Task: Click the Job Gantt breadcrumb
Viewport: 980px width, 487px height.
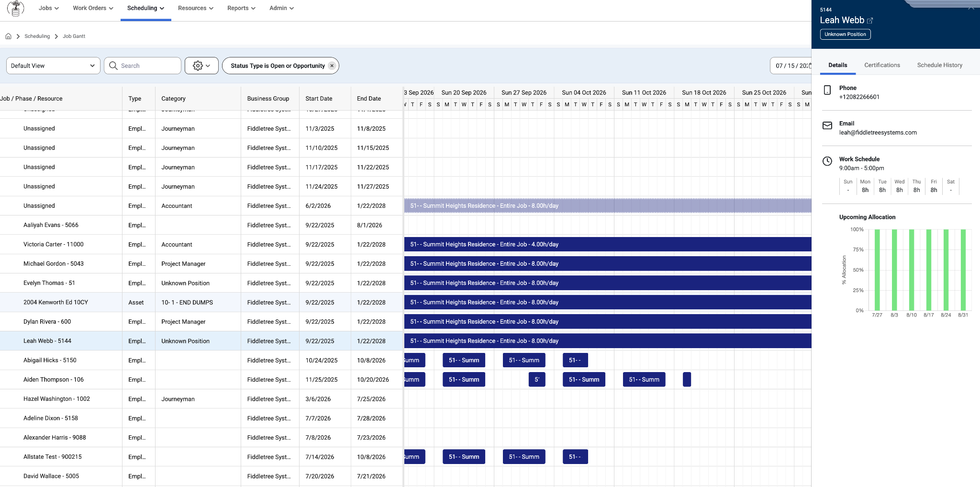Action: 74,36
